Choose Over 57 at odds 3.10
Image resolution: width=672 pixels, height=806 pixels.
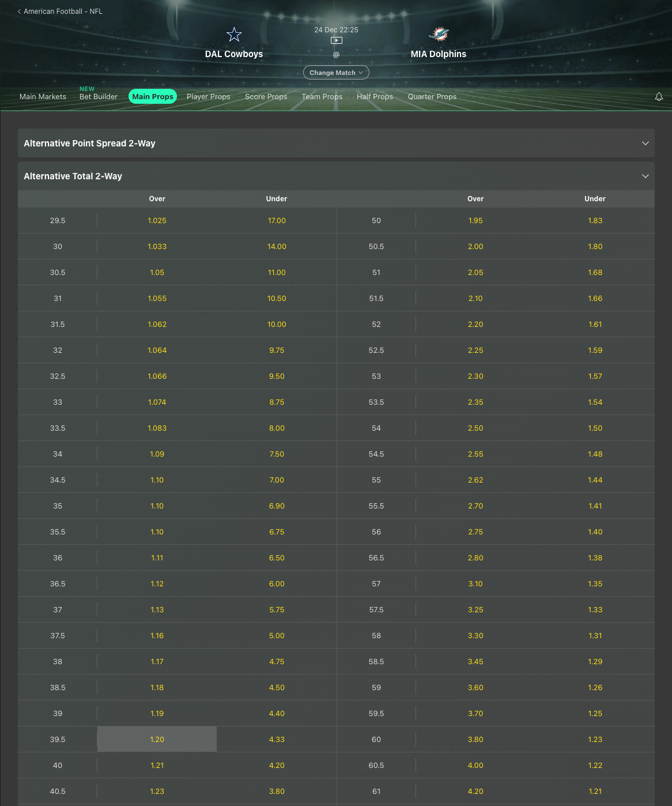point(475,583)
